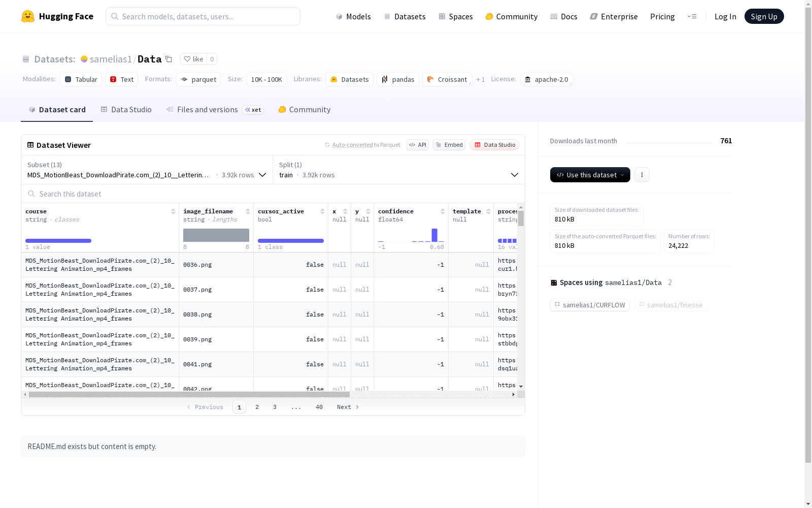This screenshot has width=812, height=508.
Task: Open the Use this dataset dropdown
Action: [x=590, y=175]
